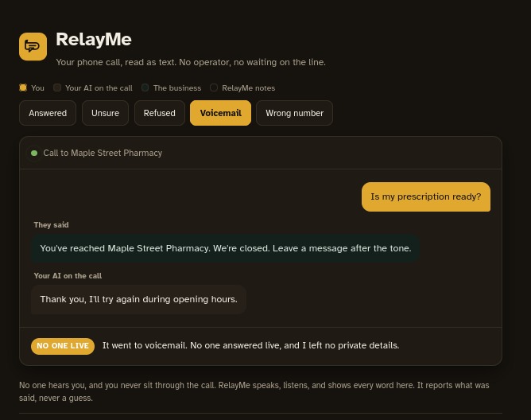Switch to the Unsure tab
The height and width of the screenshot is (420, 531).
point(105,113)
